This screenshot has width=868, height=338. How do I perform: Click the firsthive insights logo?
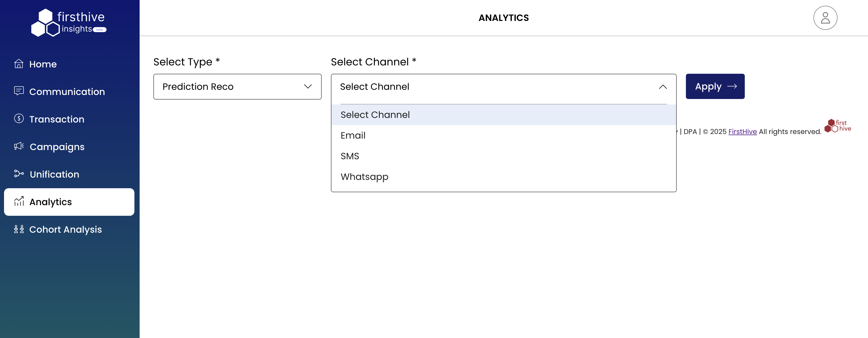point(69,22)
